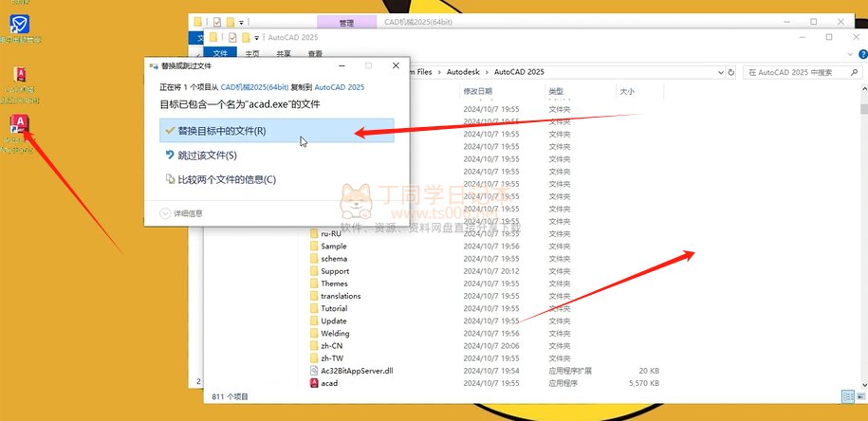Open breadcrumb arrow after Autodesk
This screenshot has height=421, width=868.
488,72
